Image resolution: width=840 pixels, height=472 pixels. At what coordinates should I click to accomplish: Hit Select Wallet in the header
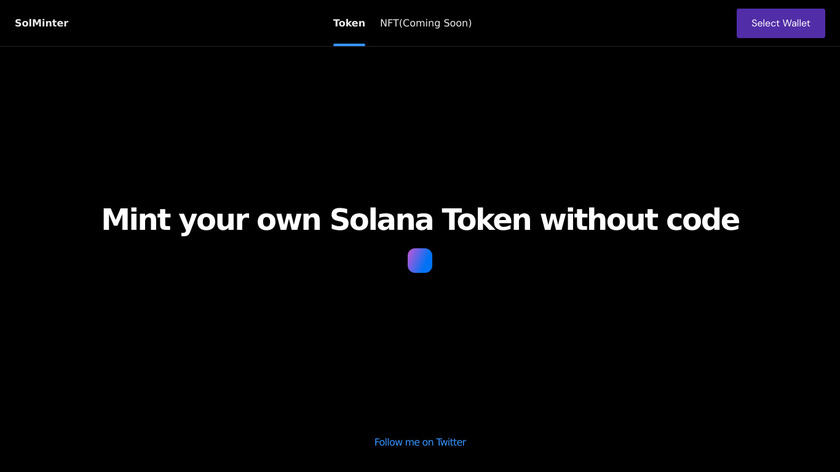(780, 23)
